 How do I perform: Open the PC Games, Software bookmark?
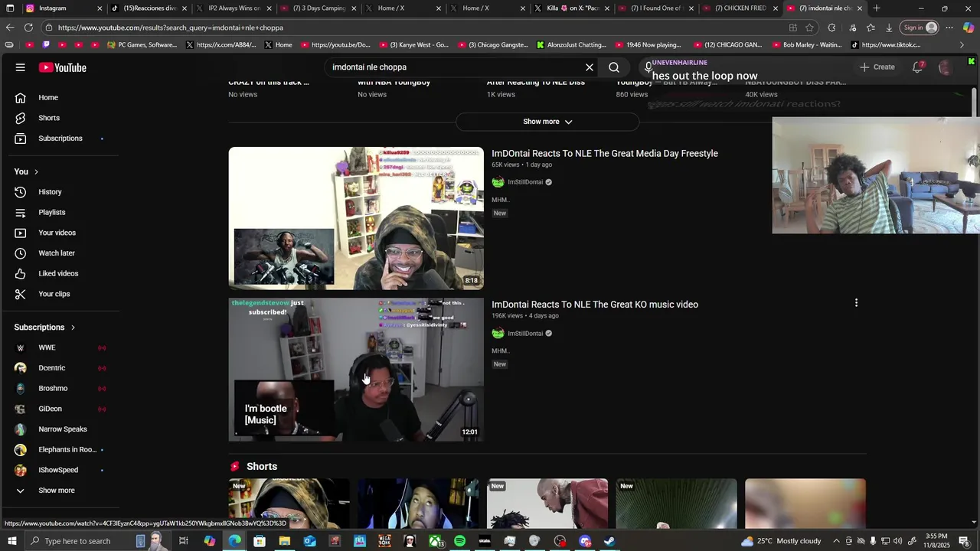coord(142,45)
